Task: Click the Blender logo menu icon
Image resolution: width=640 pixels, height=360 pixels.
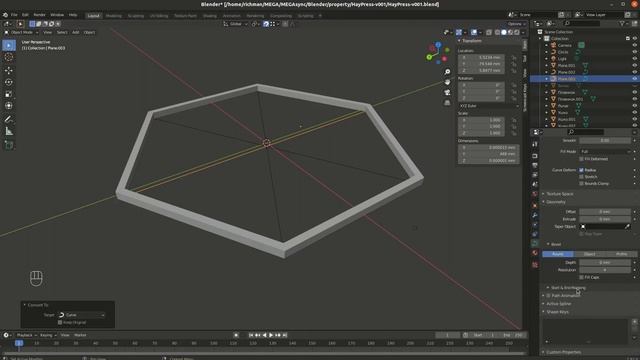Action: coord(5,15)
